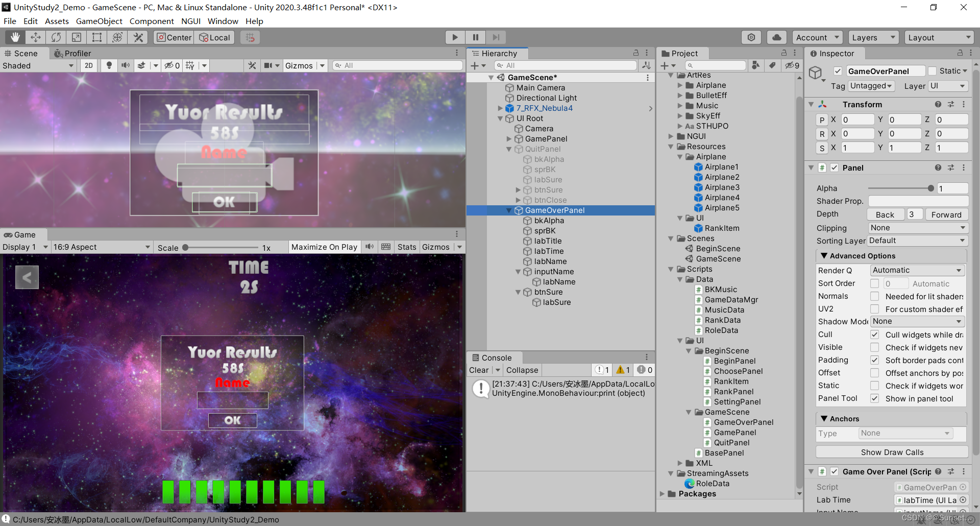980x526 pixels.
Task: Select the Scale tool
Action: click(x=77, y=37)
